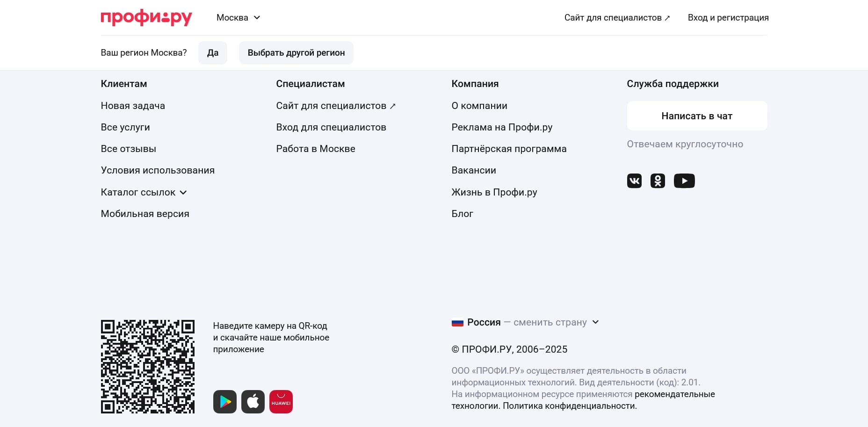This screenshot has height=427, width=868.
Task: Click the QR code image
Action: [148, 366]
